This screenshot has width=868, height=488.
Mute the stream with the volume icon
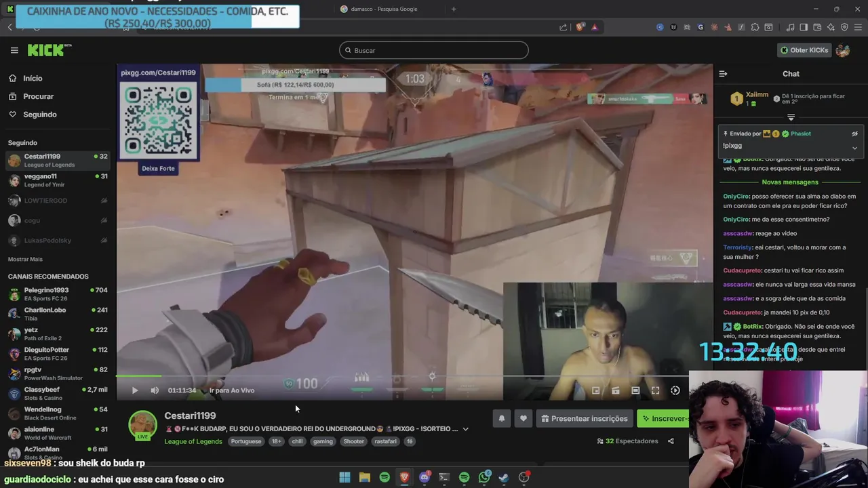point(155,390)
